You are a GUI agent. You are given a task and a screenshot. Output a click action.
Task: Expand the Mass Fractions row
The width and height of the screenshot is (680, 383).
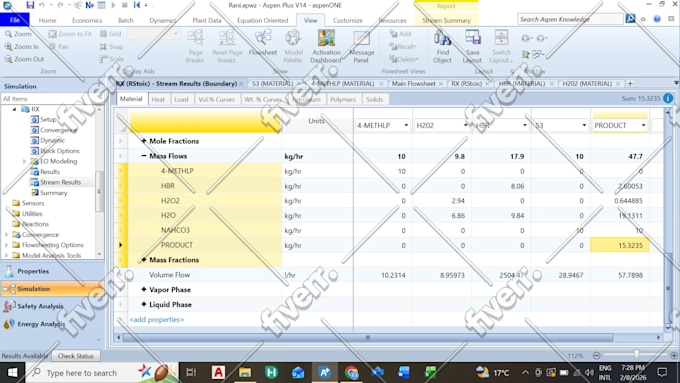144,260
